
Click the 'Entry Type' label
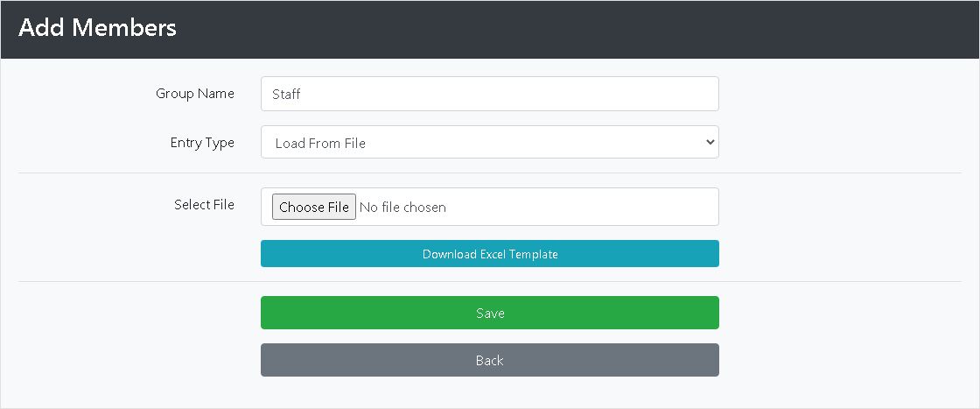[x=202, y=143]
